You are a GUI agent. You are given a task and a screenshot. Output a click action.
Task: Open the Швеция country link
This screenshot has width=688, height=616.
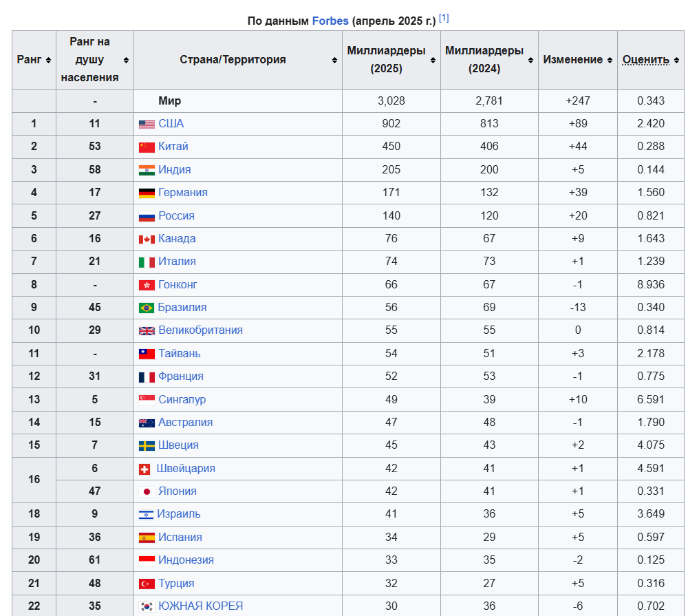[179, 445]
